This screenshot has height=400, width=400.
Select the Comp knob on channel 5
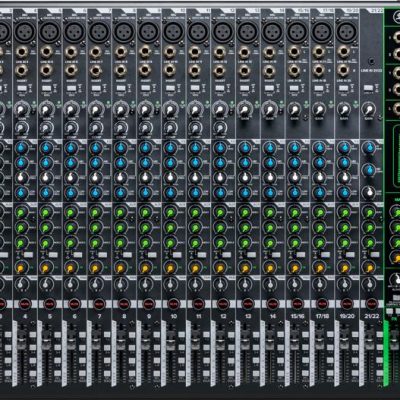click(46, 128)
